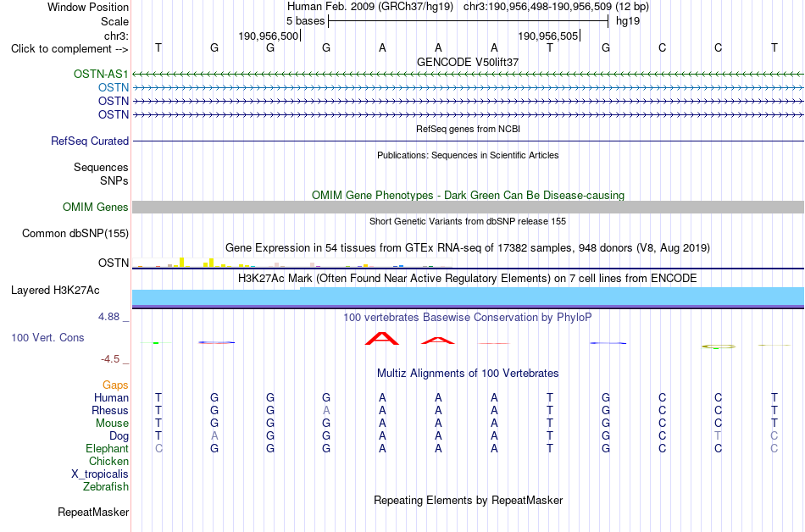Click the Sequences track label
The height and width of the screenshot is (532, 805).
click(101, 167)
